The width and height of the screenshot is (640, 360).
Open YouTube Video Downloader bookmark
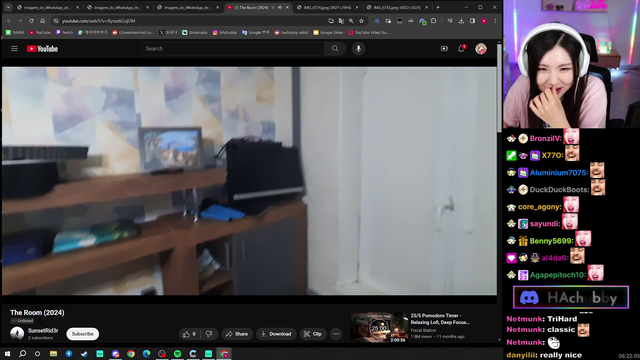369,32
